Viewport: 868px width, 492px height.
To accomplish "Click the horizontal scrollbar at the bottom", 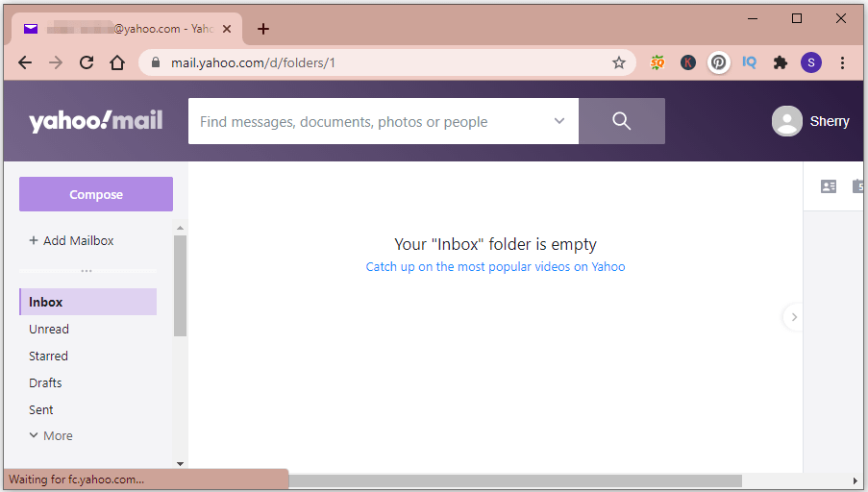I will 515,480.
